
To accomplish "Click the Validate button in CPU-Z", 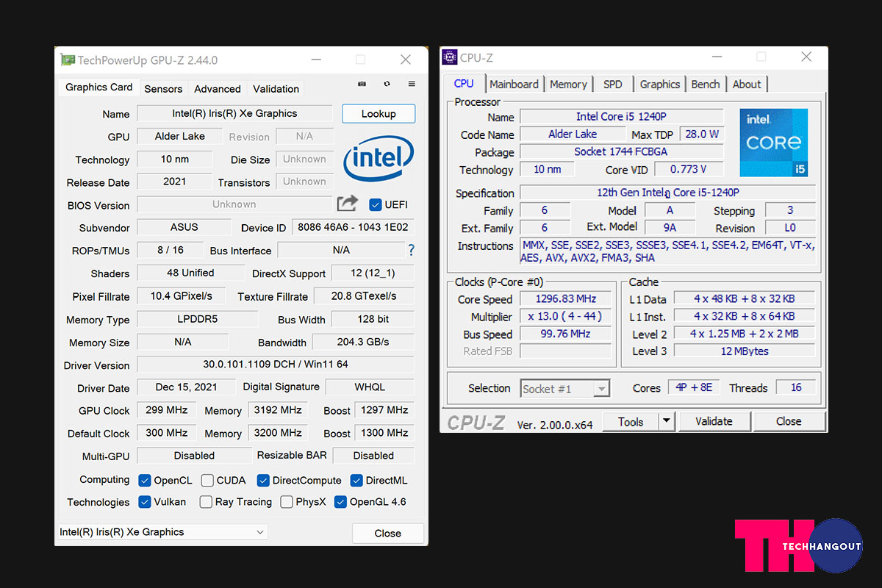I will click(x=714, y=421).
